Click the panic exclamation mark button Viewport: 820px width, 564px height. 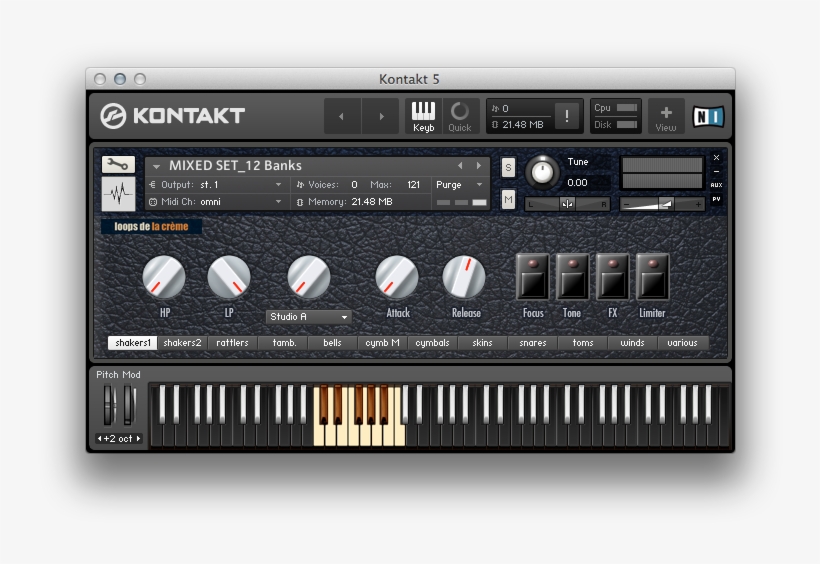[x=566, y=116]
